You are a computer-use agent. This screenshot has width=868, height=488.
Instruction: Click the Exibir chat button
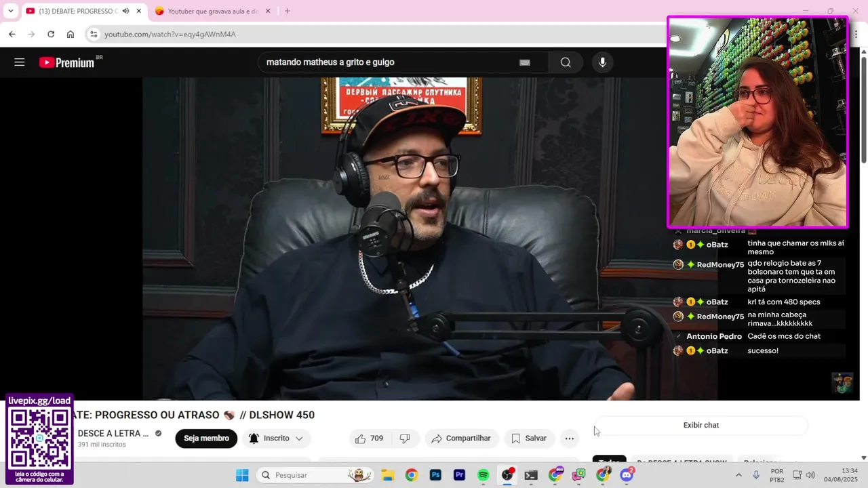[x=701, y=425]
